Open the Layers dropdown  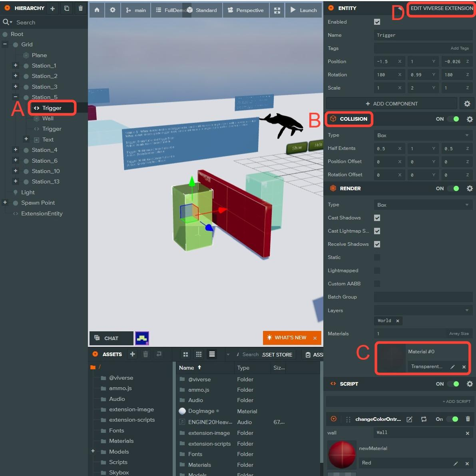(423, 310)
